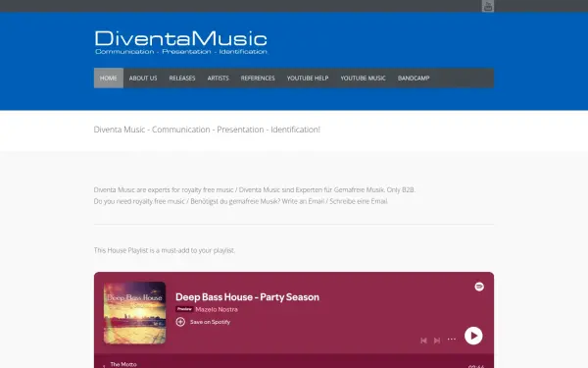Click the text Write an Email / Schreibe eine Email
Screen dimensions: 588x368
click(x=334, y=201)
